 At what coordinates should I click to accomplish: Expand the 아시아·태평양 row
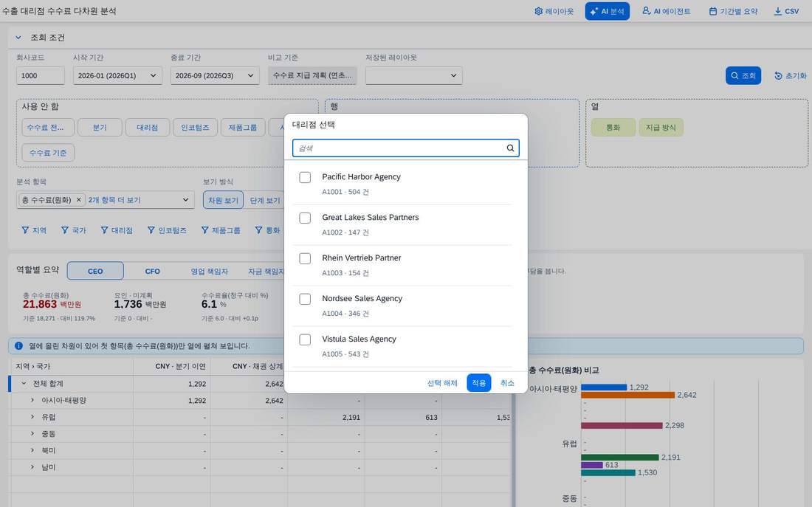[x=32, y=400]
